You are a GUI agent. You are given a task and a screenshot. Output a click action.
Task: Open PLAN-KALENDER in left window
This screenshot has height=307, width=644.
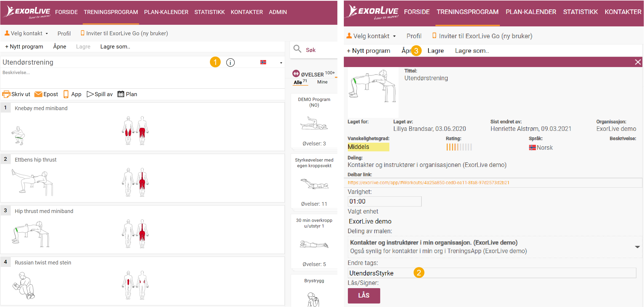click(x=166, y=12)
